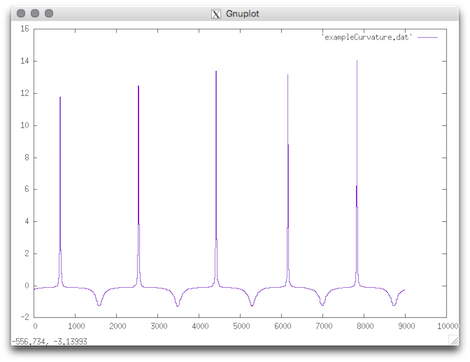
Task: Click the second curvature peak near 2500
Action: 139,86
